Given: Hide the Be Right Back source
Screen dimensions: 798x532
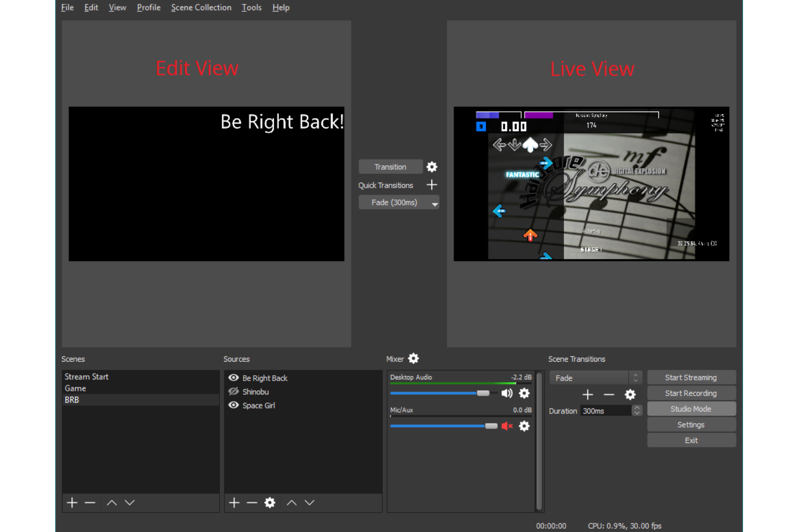Looking at the screenshot, I should 233,377.
